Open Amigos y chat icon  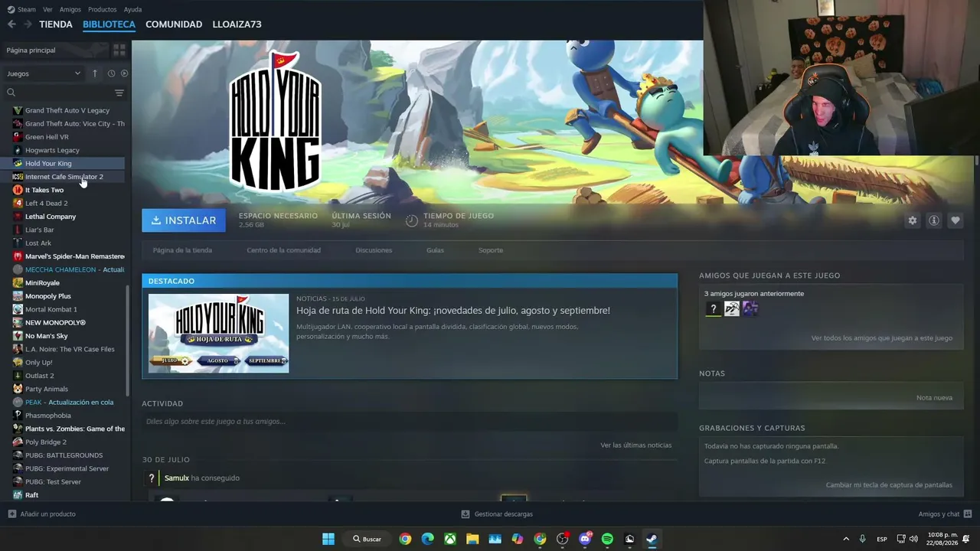pyautogui.click(x=968, y=514)
